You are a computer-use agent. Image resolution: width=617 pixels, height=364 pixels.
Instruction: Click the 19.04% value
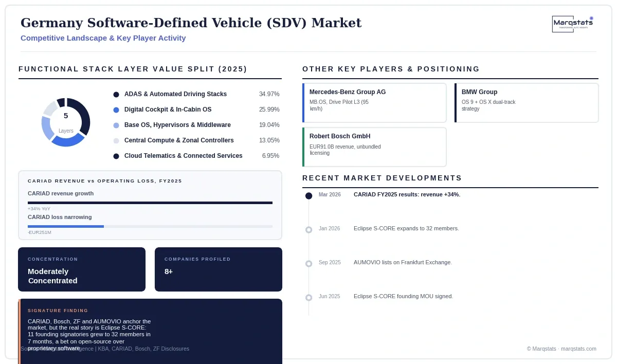[269, 125]
